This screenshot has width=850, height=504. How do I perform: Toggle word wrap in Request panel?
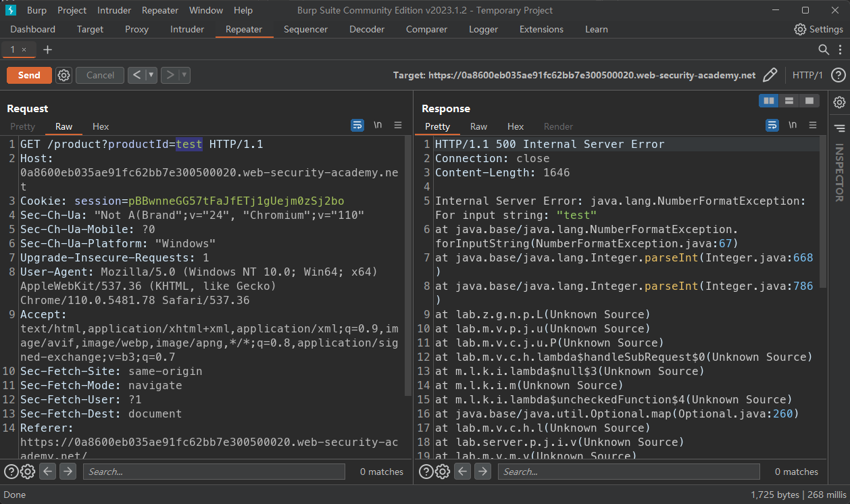point(357,125)
